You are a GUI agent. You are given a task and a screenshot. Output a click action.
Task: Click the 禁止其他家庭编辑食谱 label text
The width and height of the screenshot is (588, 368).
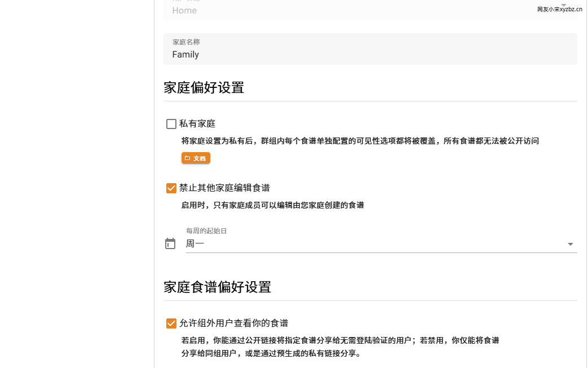[228, 188]
